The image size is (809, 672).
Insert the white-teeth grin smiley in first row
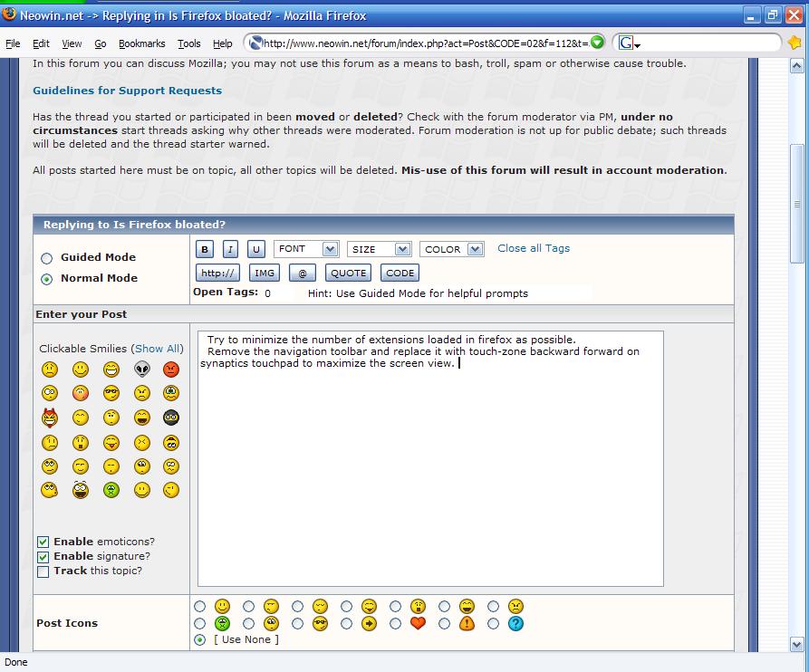(x=111, y=370)
